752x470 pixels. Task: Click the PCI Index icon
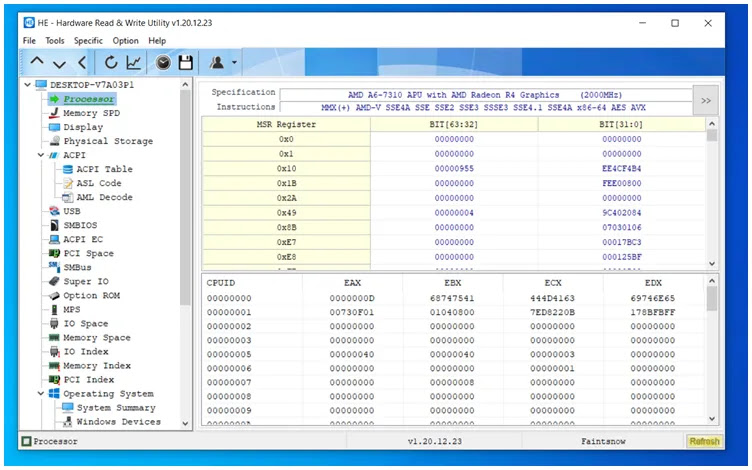(55, 379)
